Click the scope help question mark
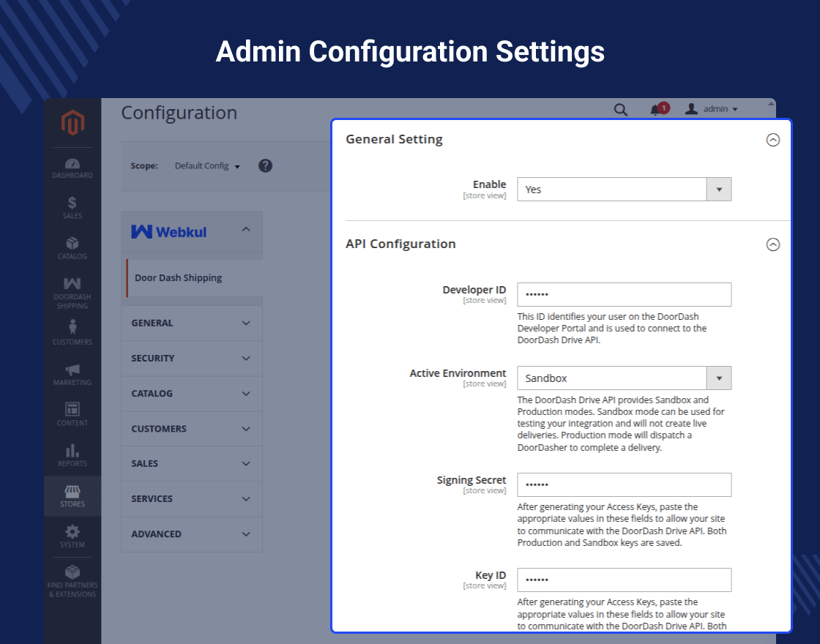 pyautogui.click(x=265, y=165)
